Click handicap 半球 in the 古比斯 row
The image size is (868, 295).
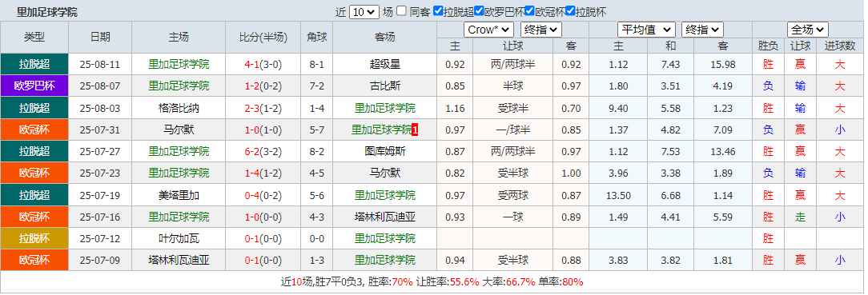coord(513,86)
